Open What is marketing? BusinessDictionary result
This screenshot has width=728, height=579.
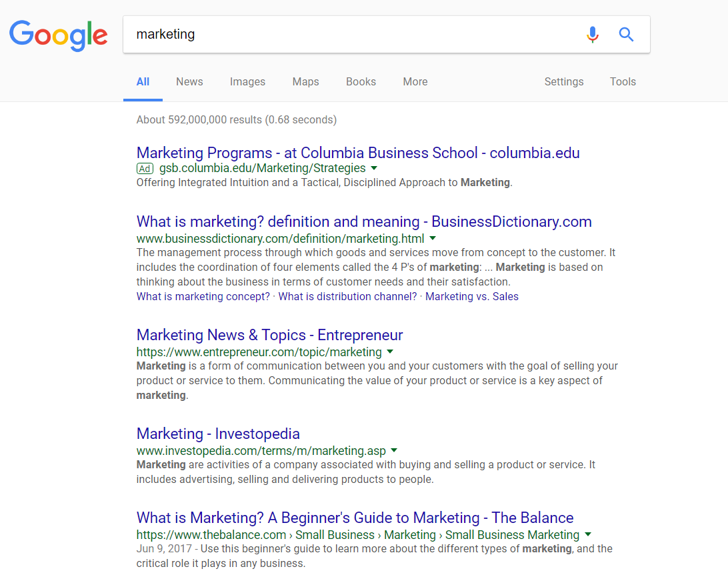tap(364, 221)
